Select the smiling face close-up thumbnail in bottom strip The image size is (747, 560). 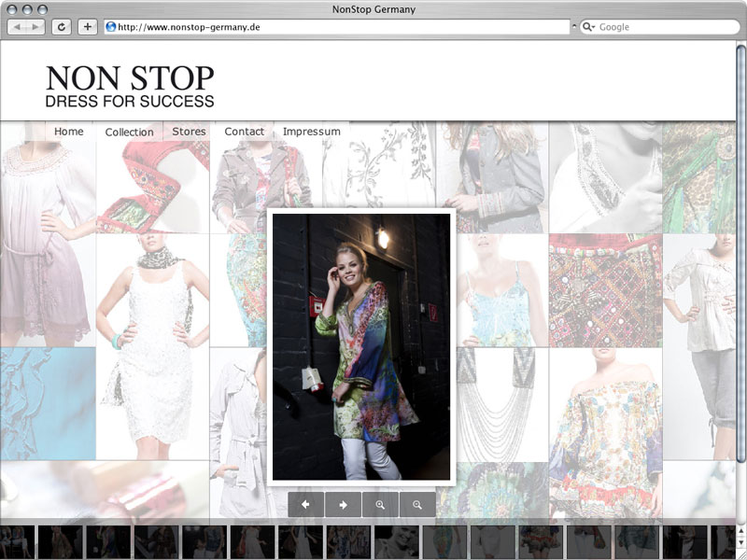(396, 541)
